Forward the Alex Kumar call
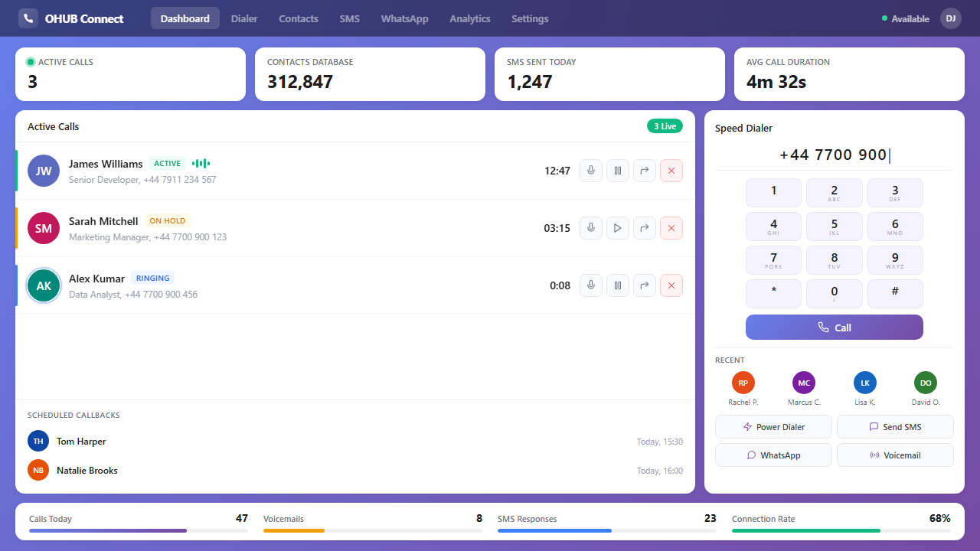The width and height of the screenshot is (980, 551). 645,285
